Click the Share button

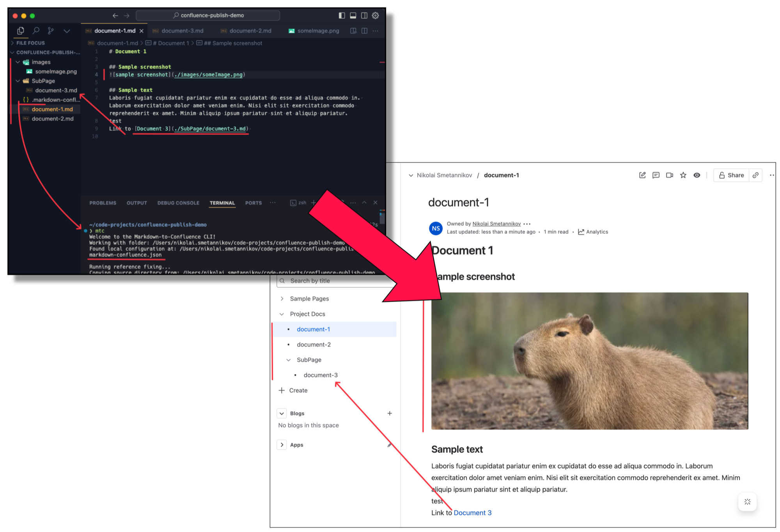(731, 175)
